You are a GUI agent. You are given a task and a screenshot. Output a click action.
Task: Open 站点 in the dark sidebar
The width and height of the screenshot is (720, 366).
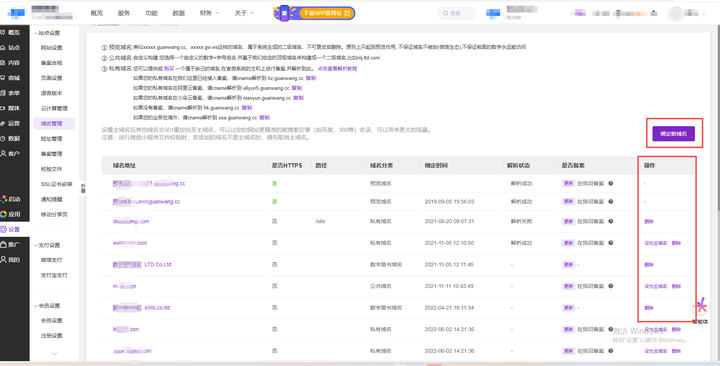10,48
